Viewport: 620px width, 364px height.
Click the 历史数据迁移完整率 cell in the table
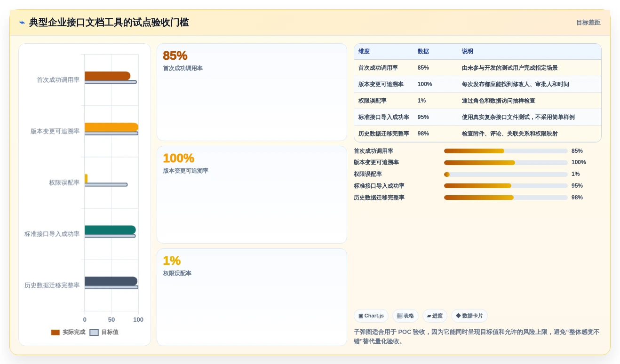coord(384,134)
